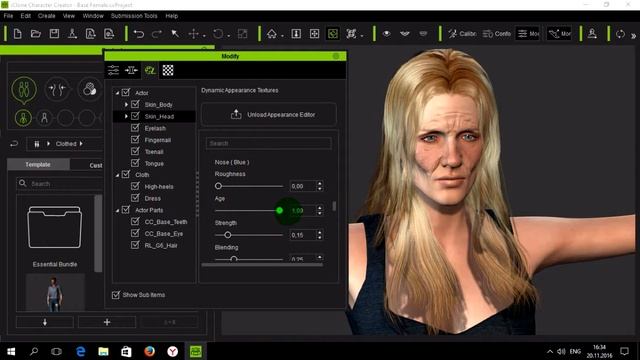Click the Modify panel settings circle
The height and width of the screenshot is (360, 640).
click(x=336, y=56)
